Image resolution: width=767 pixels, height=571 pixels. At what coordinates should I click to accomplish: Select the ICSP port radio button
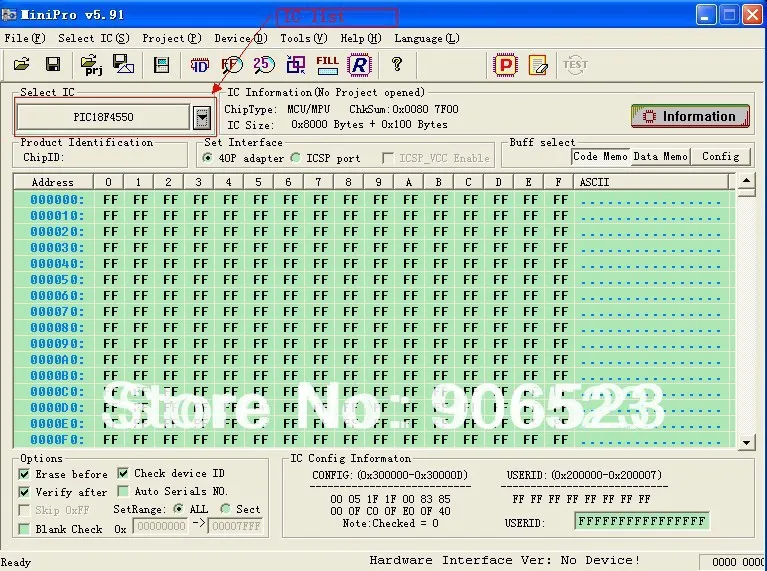click(295, 158)
